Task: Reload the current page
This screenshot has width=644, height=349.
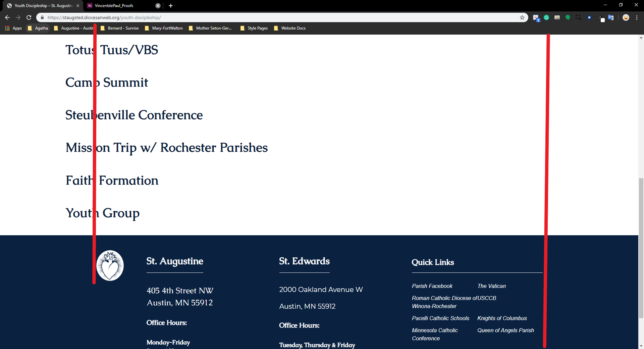Action: pos(29,17)
